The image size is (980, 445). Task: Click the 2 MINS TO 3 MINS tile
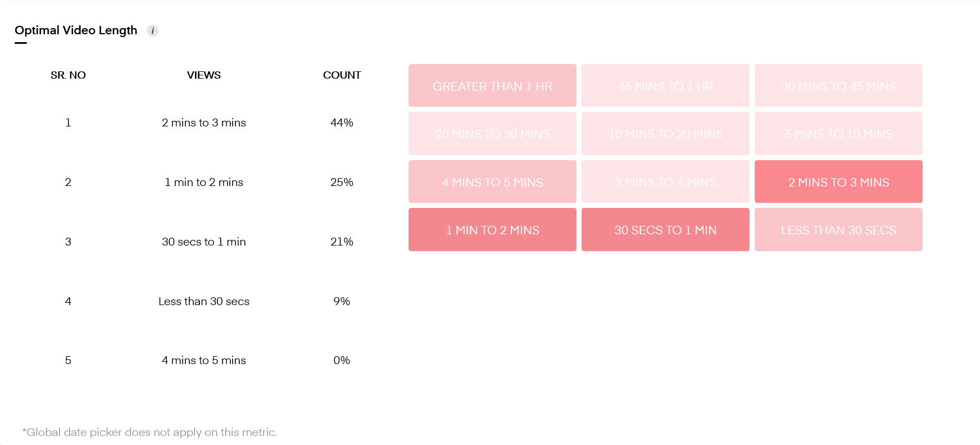click(x=838, y=181)
